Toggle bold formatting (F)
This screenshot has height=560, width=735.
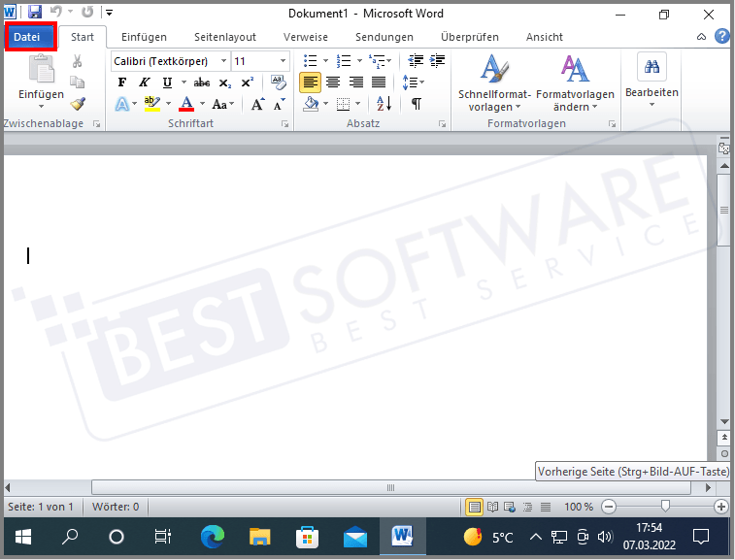[x=122, y=82]
